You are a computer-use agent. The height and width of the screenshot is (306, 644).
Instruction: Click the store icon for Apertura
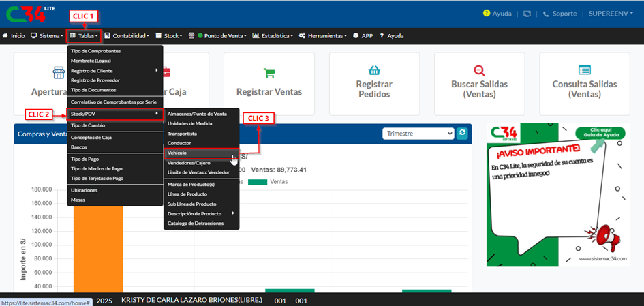[x=59, y=73]
